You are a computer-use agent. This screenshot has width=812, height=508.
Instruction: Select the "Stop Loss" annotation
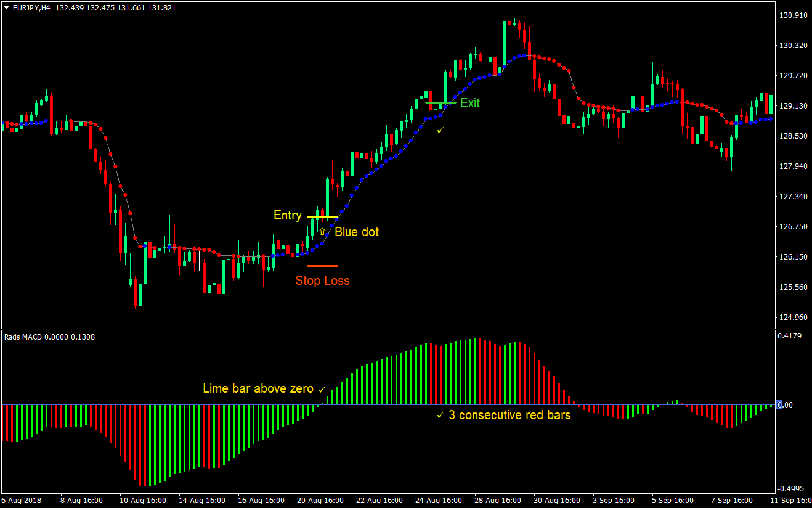323,281
